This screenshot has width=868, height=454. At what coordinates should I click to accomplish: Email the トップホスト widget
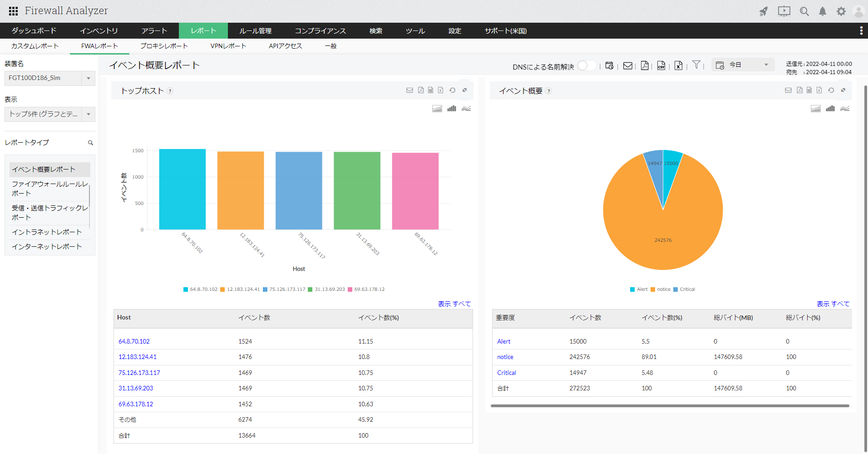409,90
